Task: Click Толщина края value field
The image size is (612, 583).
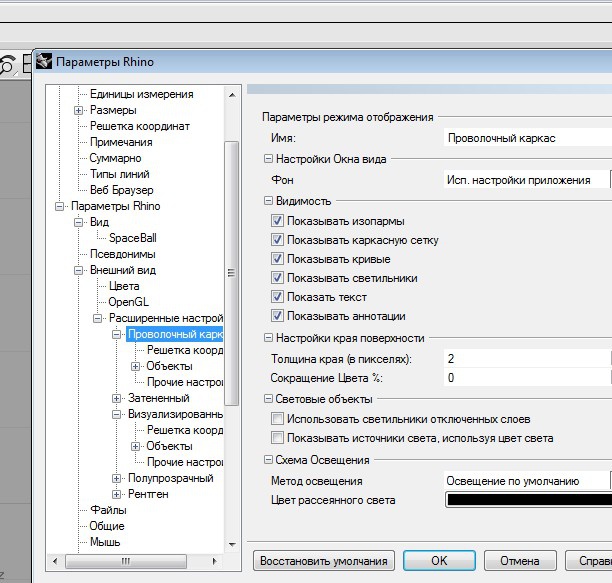Action: click(x=528, y=359)
